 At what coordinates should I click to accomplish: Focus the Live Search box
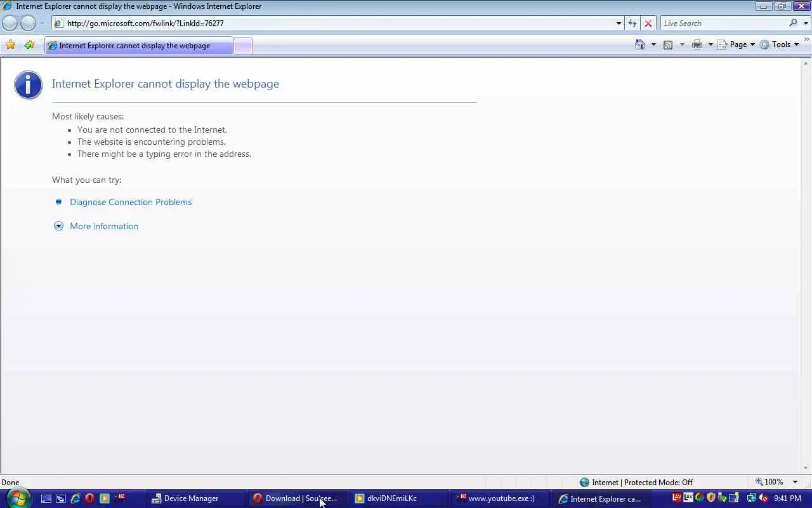pos(724,23)
